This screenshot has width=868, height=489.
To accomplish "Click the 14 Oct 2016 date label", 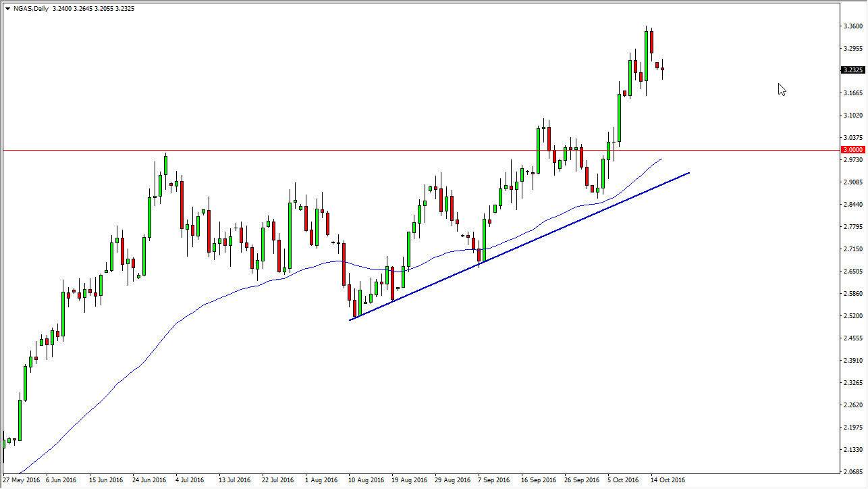I will pos(668,480).
